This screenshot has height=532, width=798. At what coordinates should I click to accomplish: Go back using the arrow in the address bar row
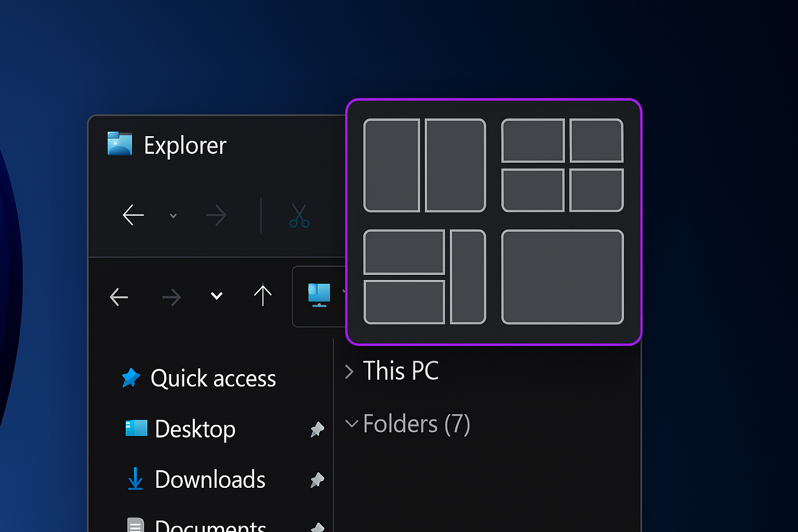[x=119, y=297]
